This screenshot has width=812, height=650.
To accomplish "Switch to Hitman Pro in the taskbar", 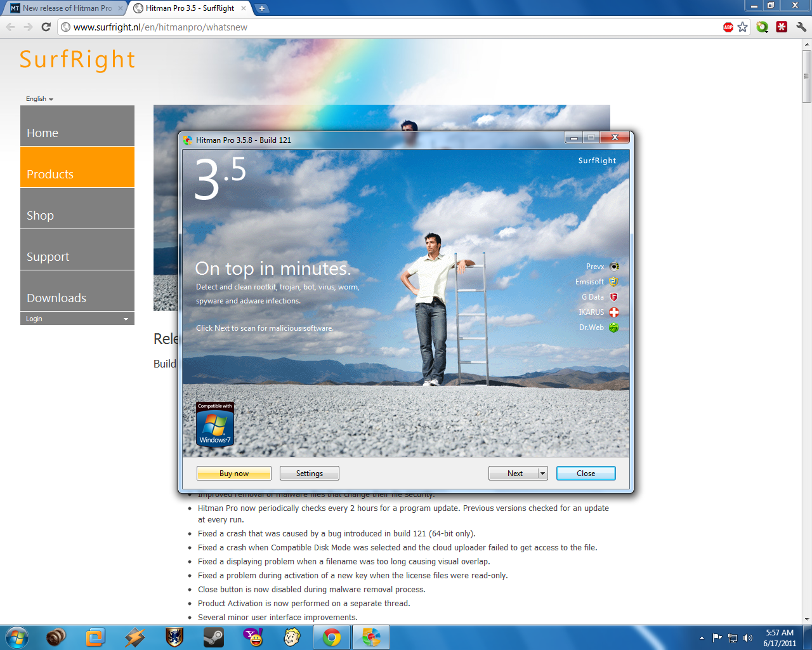I will coord(370,637).
